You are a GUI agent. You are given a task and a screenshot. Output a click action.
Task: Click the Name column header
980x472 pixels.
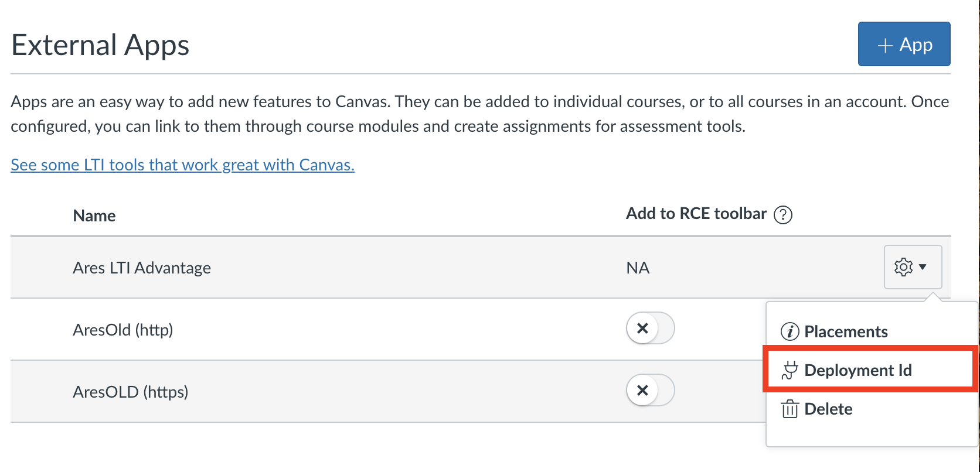(94, 216)
